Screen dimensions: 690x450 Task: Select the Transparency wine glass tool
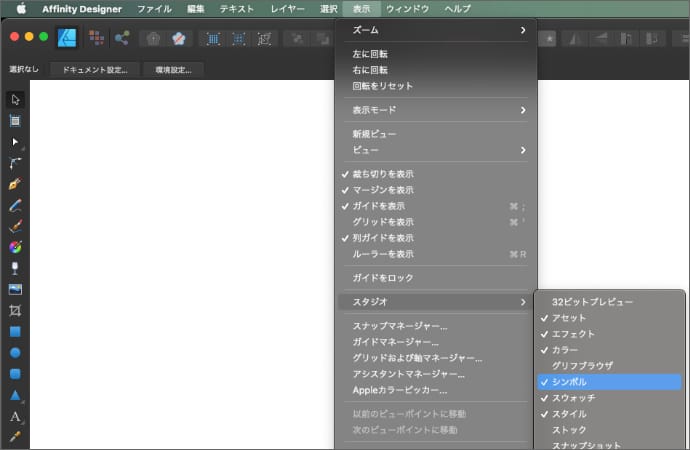tap(15, 268)
